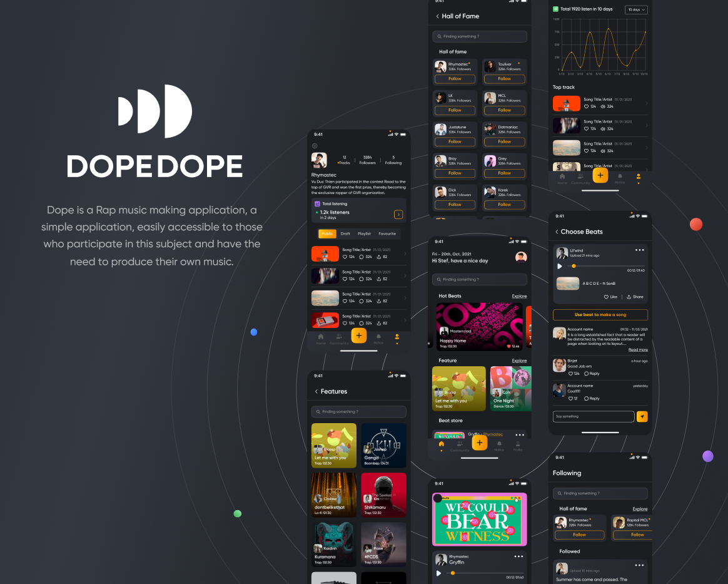This screenshot has height=584, width=728.
Task: Switch to the Draft tab
Action: pos(345,233)
